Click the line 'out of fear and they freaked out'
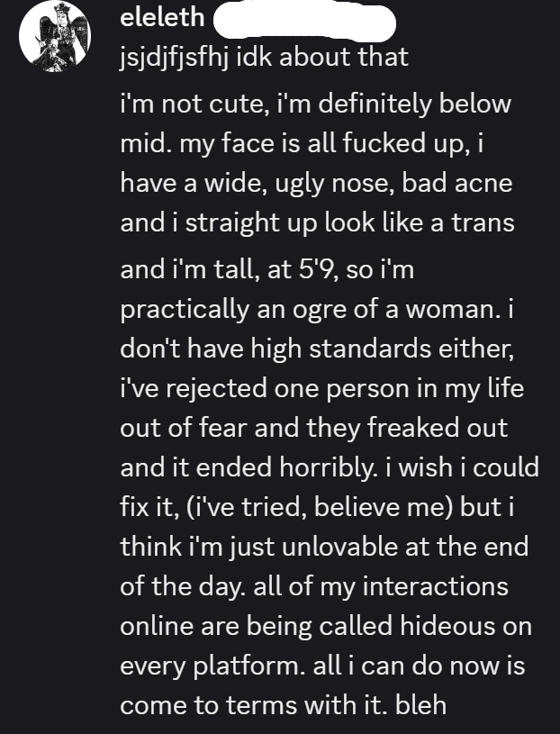 click(314, 428)
